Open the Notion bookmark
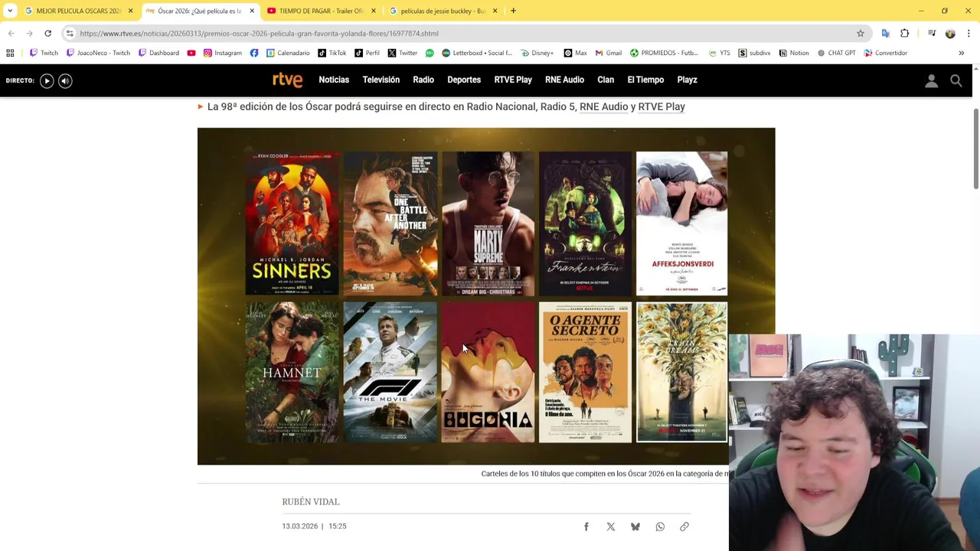The height and width of the screenshot is (551, 980). tap(793, 53)
